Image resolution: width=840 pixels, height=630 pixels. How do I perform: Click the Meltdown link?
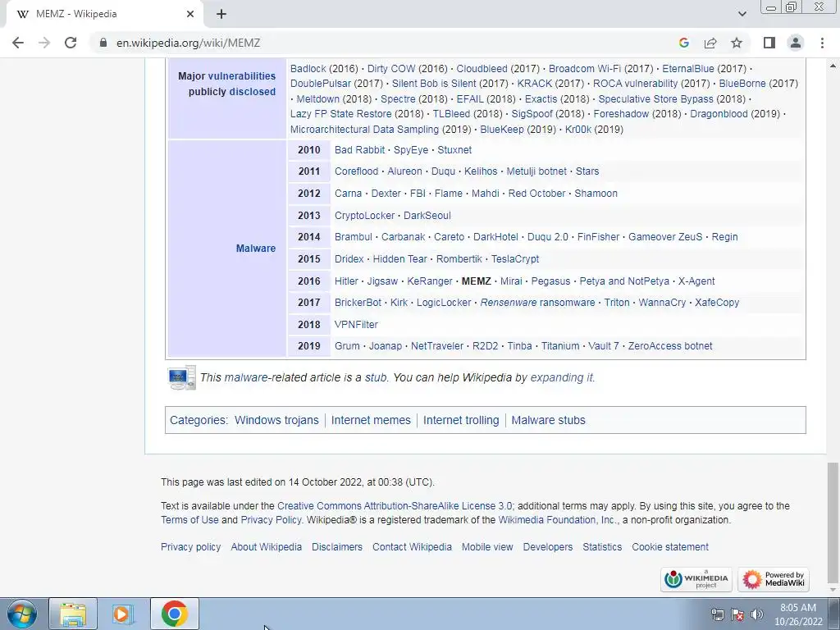[x=317, y=99]
